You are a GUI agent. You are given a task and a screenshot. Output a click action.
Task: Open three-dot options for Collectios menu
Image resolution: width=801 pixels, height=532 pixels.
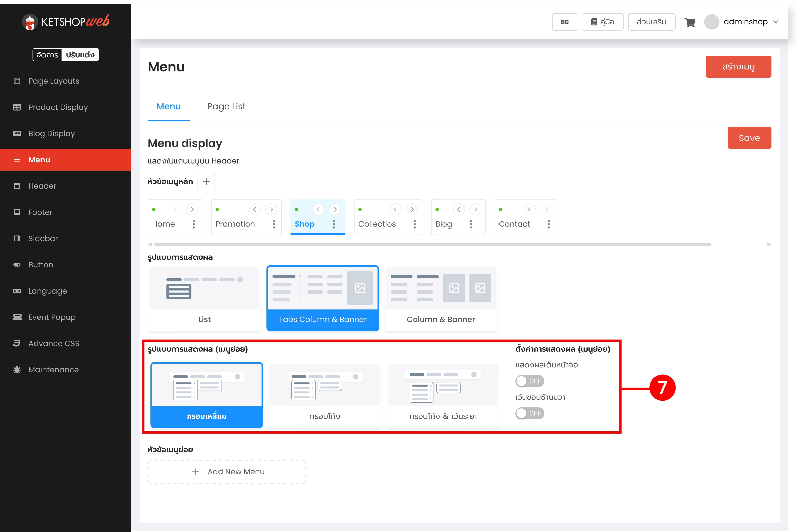pyautogui.click(x=414, y=224)
